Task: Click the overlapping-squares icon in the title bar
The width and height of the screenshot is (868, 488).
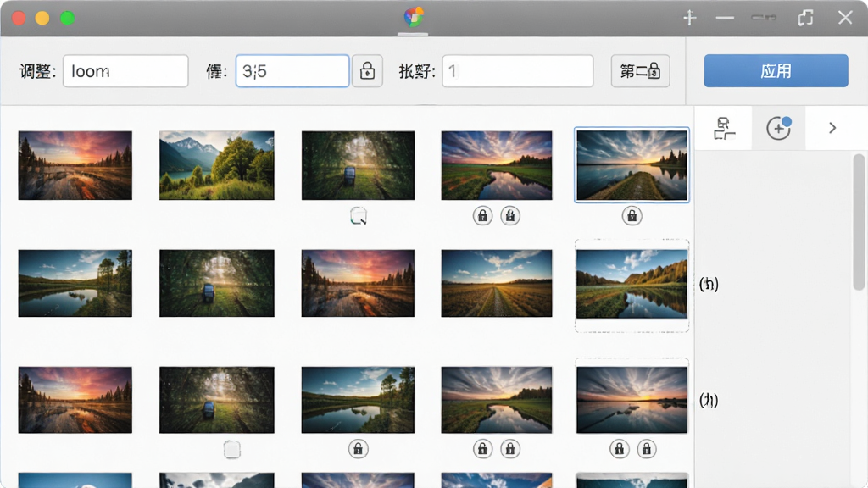Action: [x=805, y=18]
